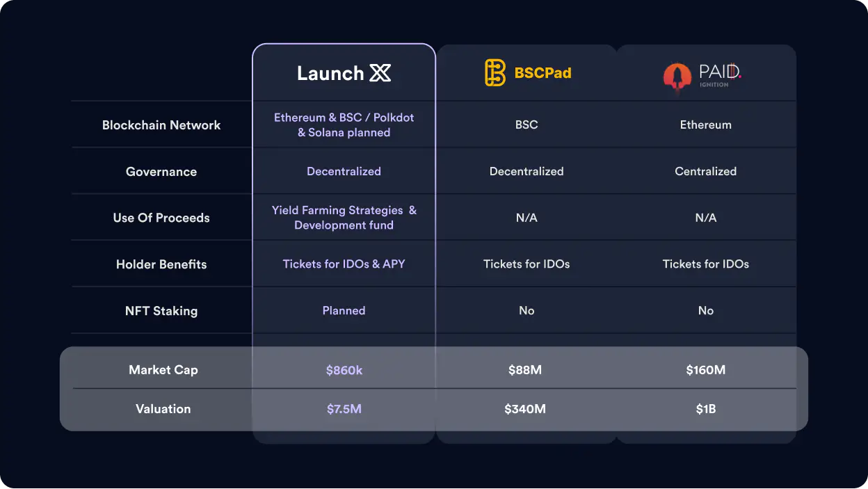The image size is (868, 489).
Task: Click the BSCPad name text
Action: point(542,73)
